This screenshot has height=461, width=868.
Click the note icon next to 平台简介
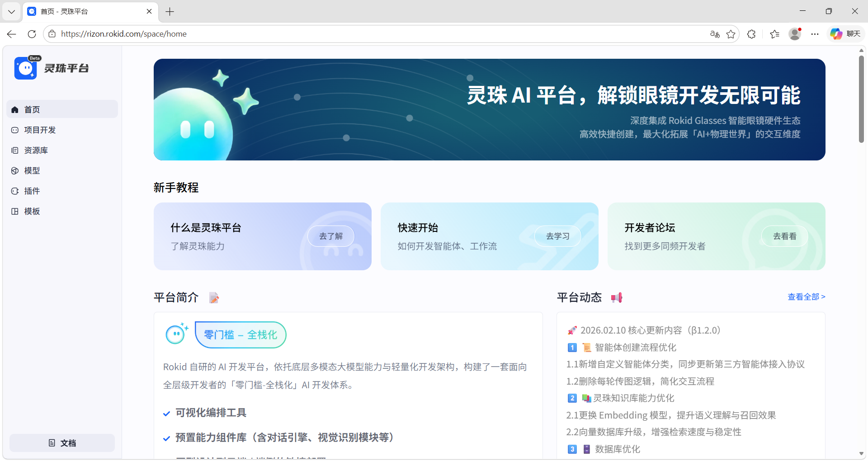214,298
